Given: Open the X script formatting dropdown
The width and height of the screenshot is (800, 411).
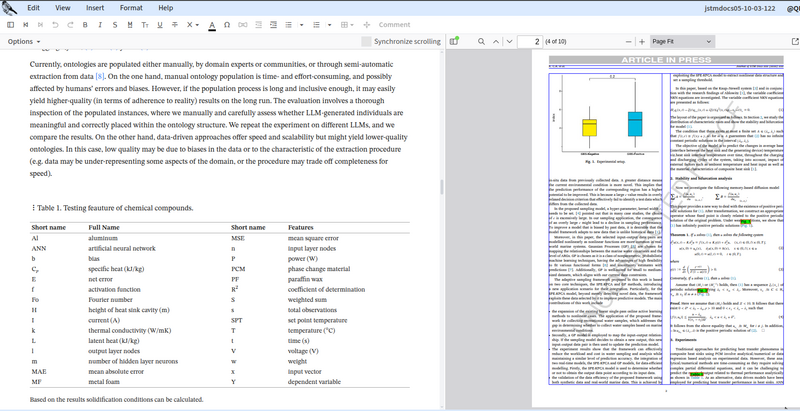Looking at the screenshot, I should (x=192, y=24).
